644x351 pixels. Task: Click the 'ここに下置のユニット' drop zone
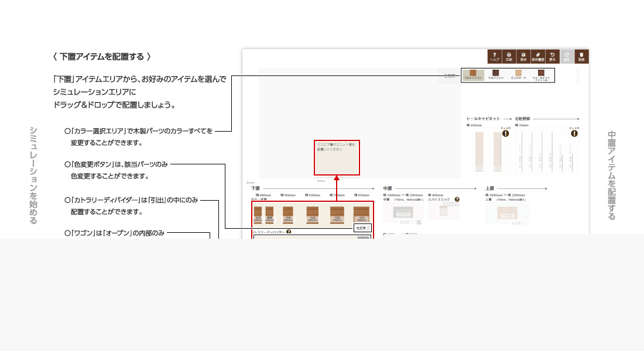337,157
